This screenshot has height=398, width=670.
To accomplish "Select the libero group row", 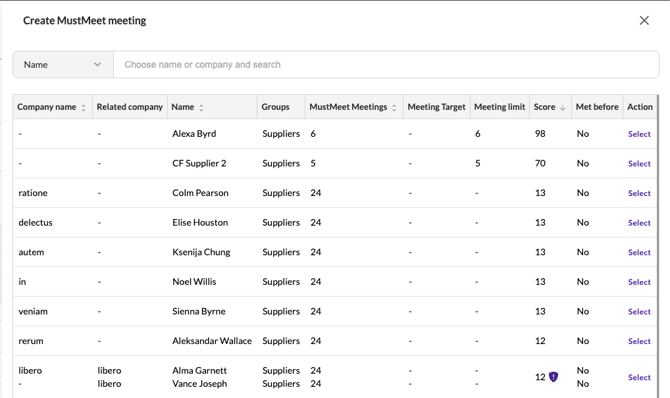I will pyautogui.click(x=639, y=377).
